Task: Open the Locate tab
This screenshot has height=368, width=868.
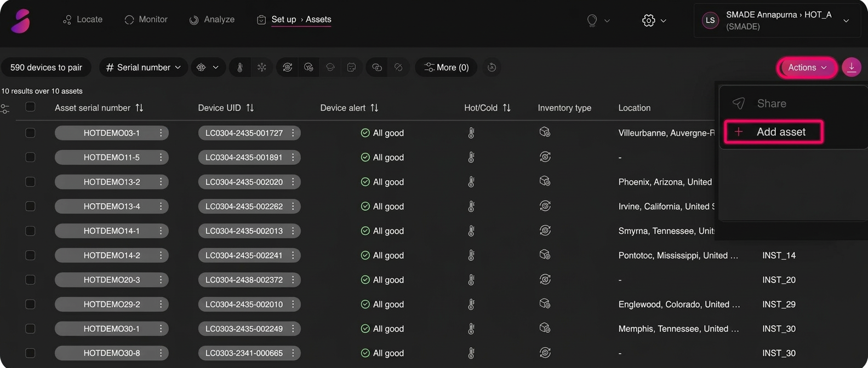Action: tap(83, 20)
